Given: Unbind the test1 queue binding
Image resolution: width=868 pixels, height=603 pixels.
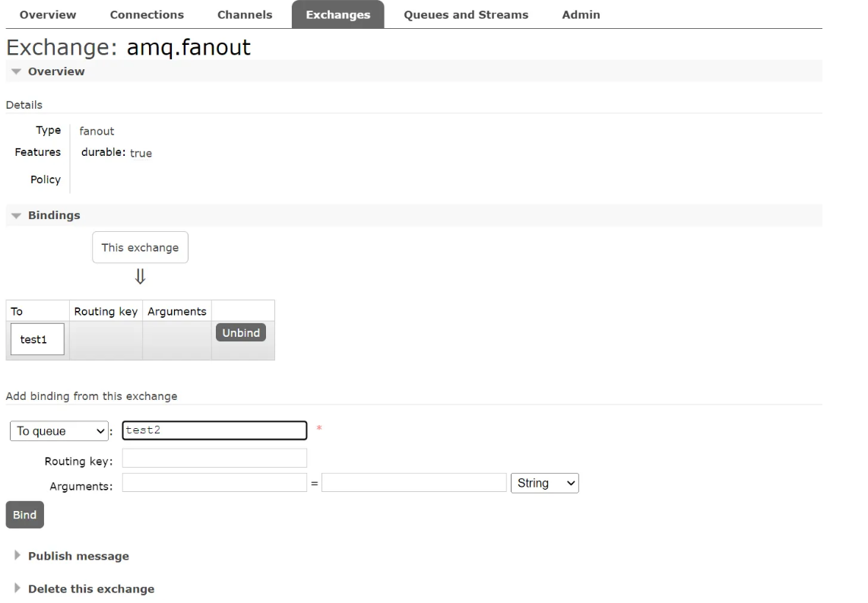Looking at the screenshot, I should coord(241,333).
